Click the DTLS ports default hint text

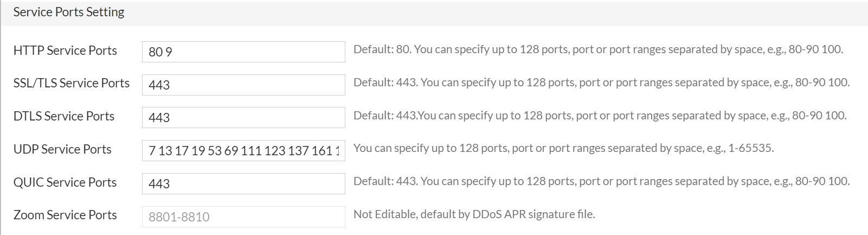point(600,116)
